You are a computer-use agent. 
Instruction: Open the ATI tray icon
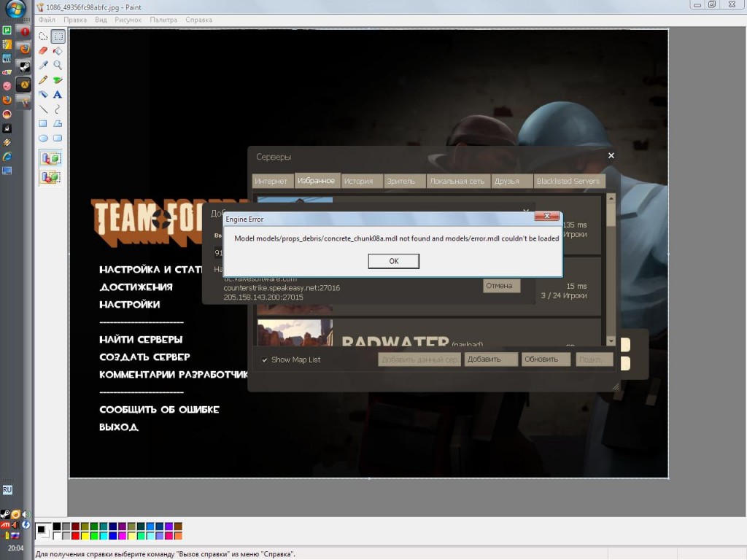pos(5,525)
